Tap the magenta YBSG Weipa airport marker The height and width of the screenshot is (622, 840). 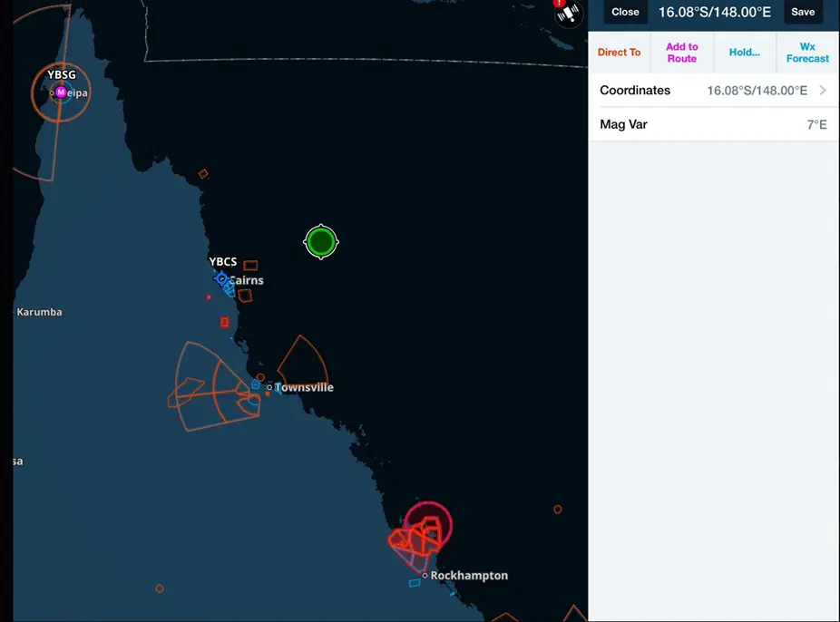pyautogui.click(x=61, y=92)
